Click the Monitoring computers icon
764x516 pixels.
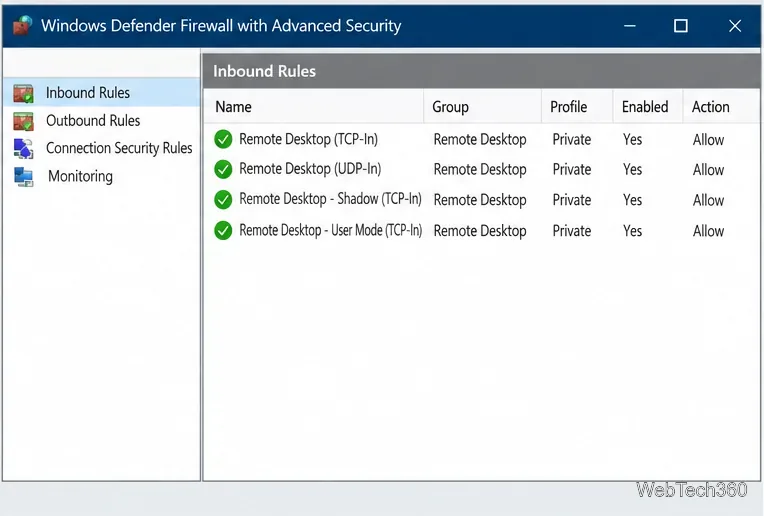[23, 177]
